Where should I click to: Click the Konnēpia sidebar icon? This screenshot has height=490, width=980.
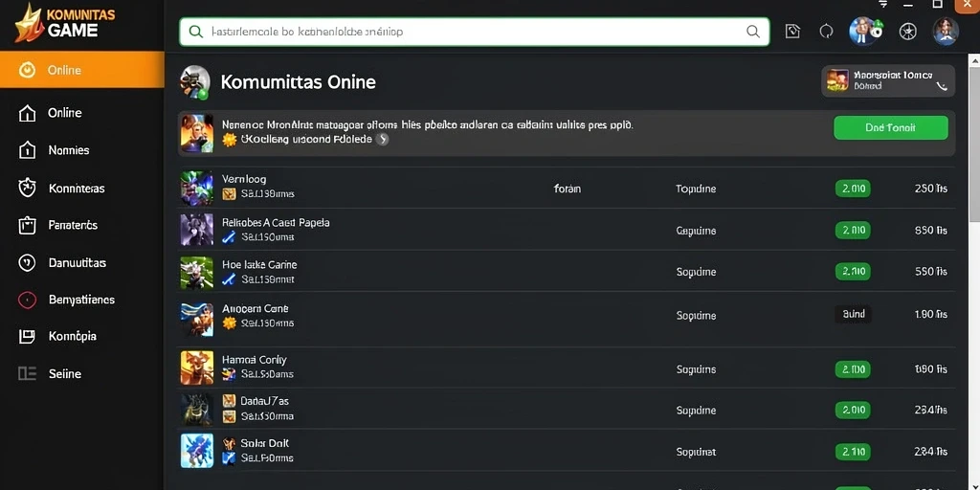pos(27,336)
